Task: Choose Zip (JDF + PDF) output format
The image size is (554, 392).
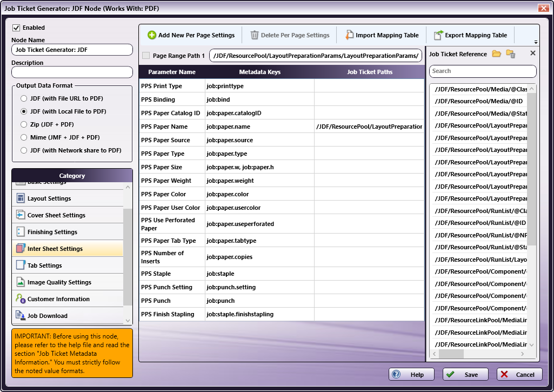Action: [x=24, y=124]
